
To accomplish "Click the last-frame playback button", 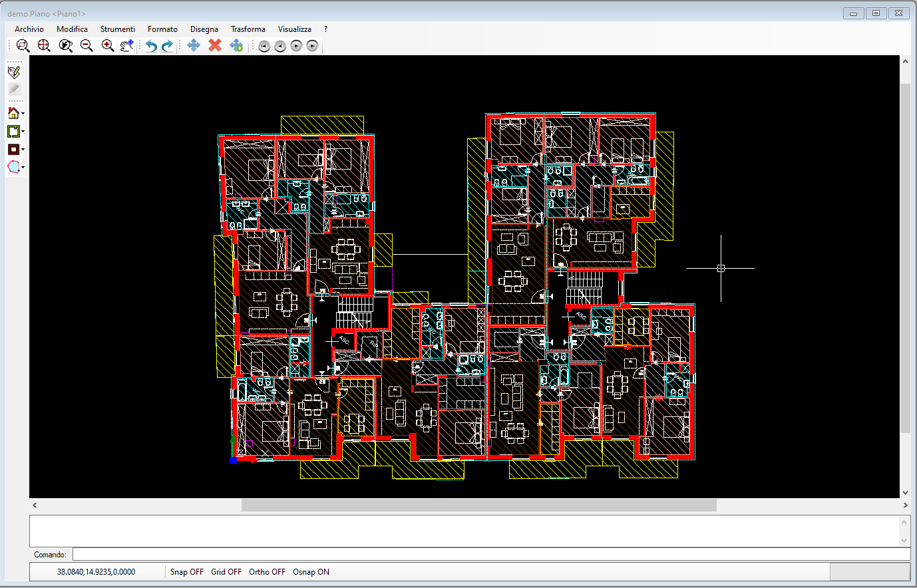I will pyautogui.click(x=313, y=46).
